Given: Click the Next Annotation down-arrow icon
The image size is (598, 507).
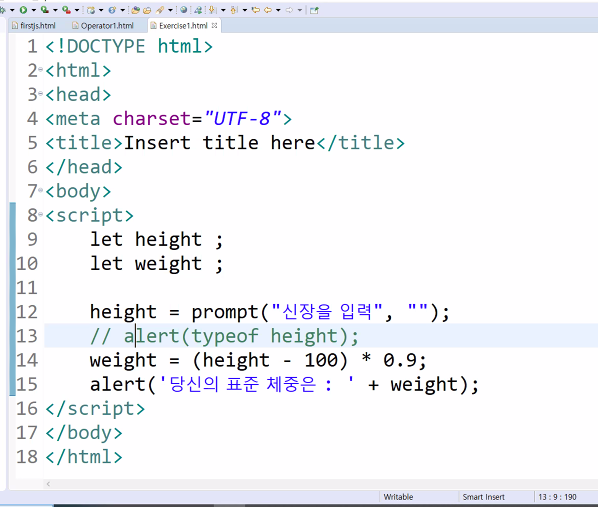Looking at the screenshot, I should pyautogui.click(x=212, y=10).
